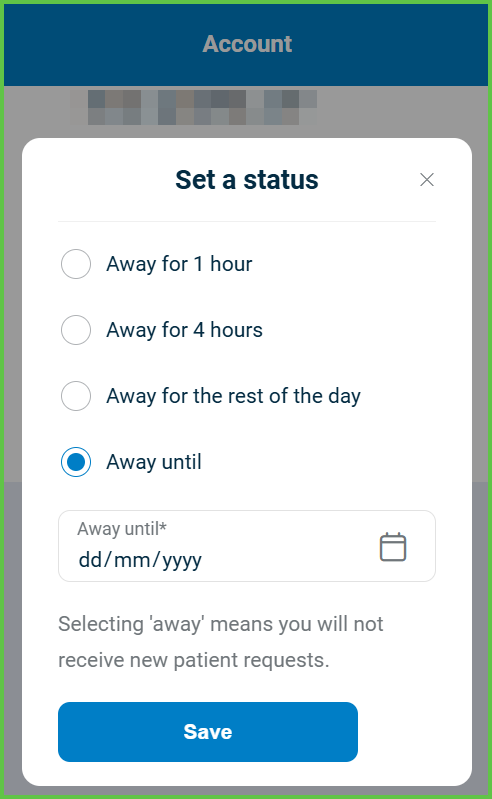Click 'Away for the rest of the day' text
This screenshot has height=799, width=492.
point(233,396)
